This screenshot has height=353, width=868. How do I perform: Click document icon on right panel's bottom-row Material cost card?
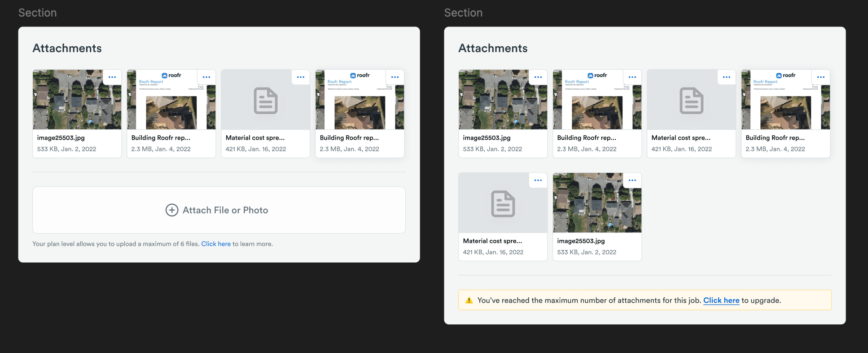point(503,204)
